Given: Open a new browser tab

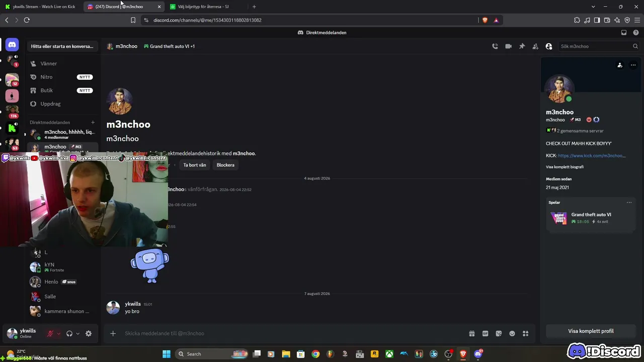Looking at the screenshot, I should click(x=254, y=7).
